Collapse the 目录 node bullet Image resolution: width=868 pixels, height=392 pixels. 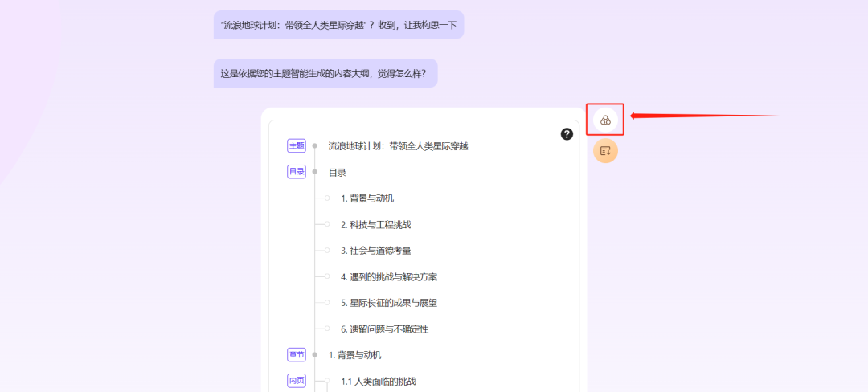click(315, 172)
